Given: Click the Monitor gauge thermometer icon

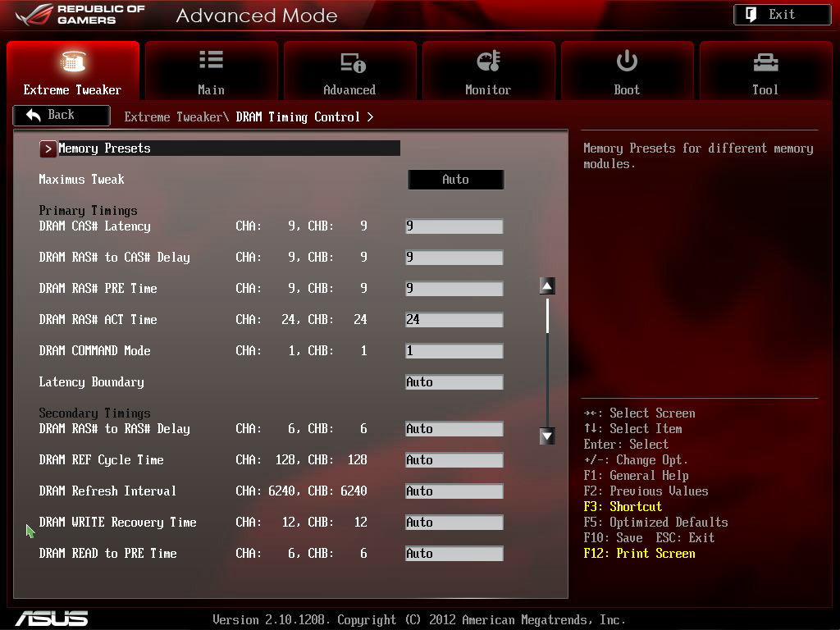Looking at the screenshot, I should point(489,61).
